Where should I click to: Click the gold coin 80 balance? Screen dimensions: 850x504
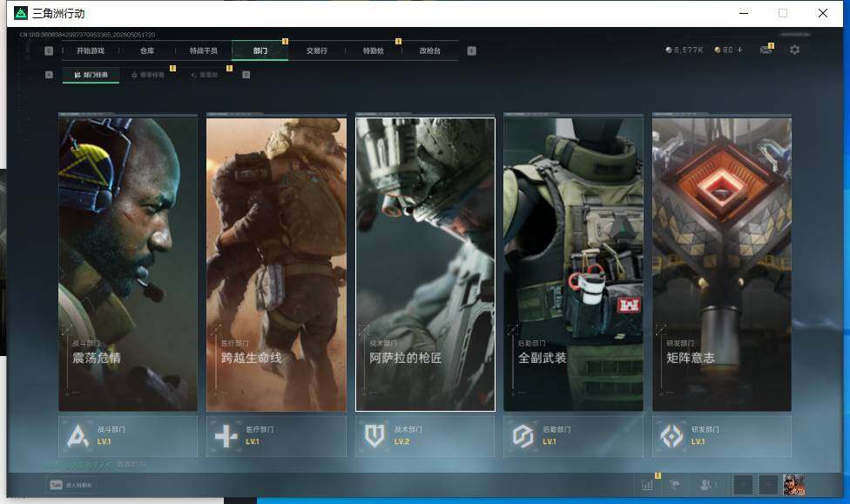(724, 50)
